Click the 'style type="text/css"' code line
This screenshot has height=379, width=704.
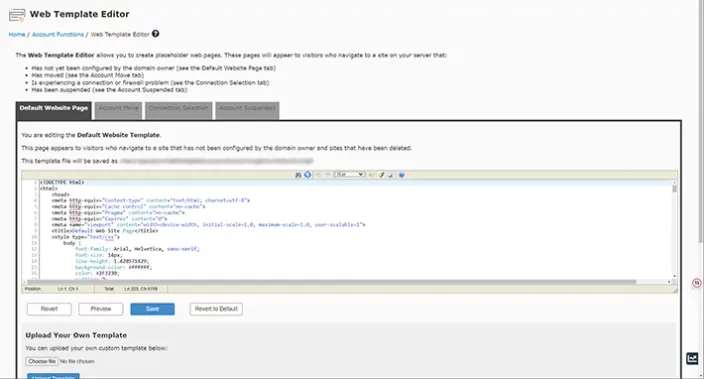86,237
